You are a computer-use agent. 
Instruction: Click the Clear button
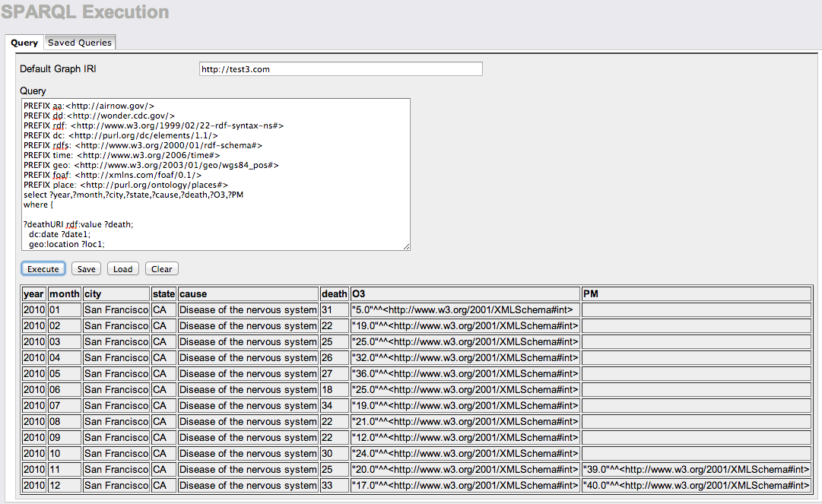coord(161,268)
